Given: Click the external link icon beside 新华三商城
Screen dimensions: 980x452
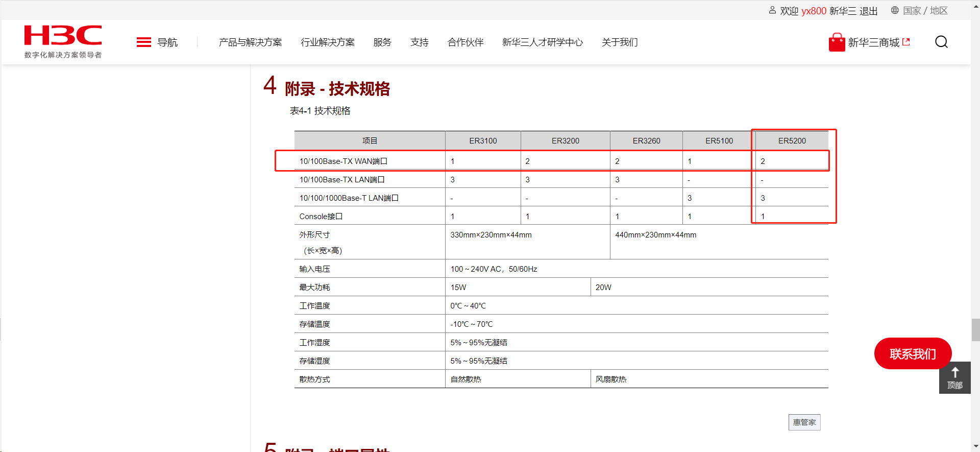Looking at the screenshot, I should 906,42.
